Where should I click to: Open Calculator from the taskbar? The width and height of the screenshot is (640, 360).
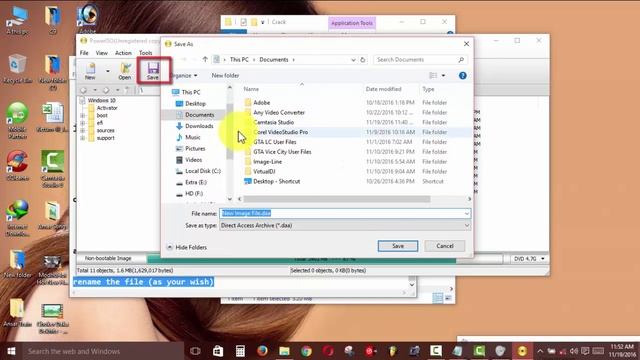click(x=240, y=351)
